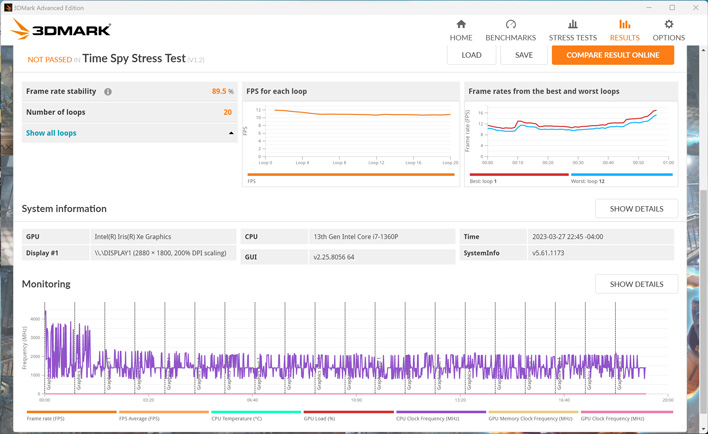This screenshot has height=434, width=708.
Task: Click the Frame rate stability info icon
Action: tap(108, 92)
